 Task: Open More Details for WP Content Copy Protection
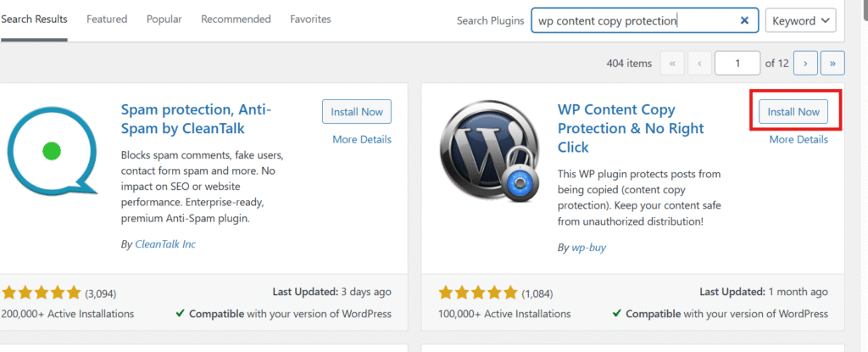[x=798, y=139]
